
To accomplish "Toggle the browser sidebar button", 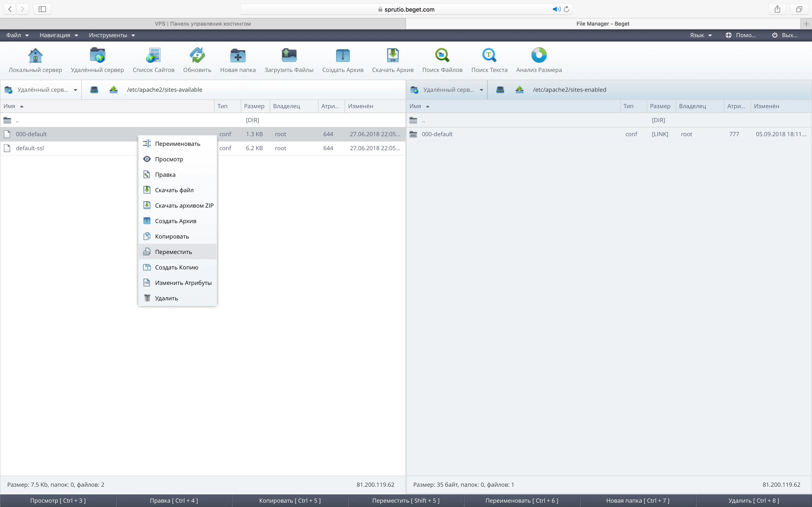I will pos(42,9).
